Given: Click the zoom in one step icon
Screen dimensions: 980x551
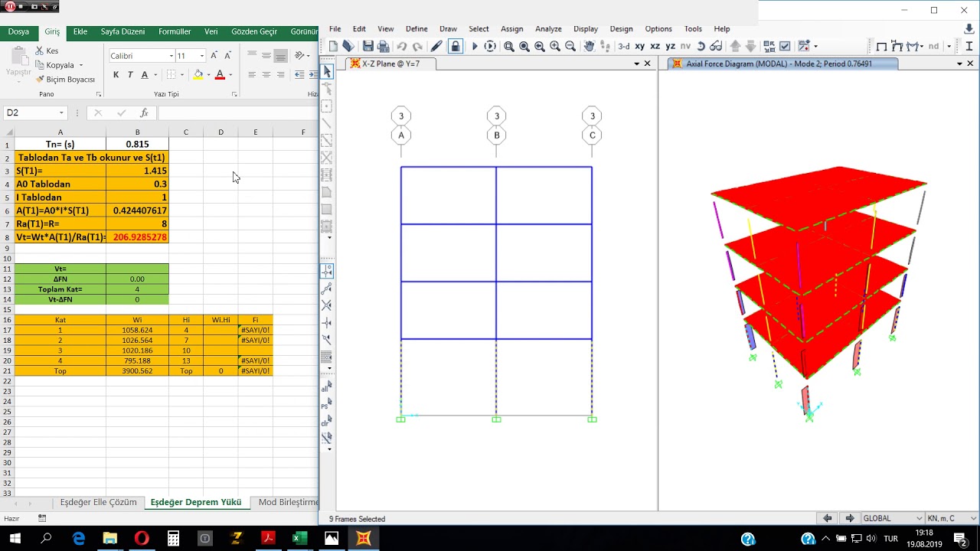Looking at the screenshot, I should click(x=555, y=47).
